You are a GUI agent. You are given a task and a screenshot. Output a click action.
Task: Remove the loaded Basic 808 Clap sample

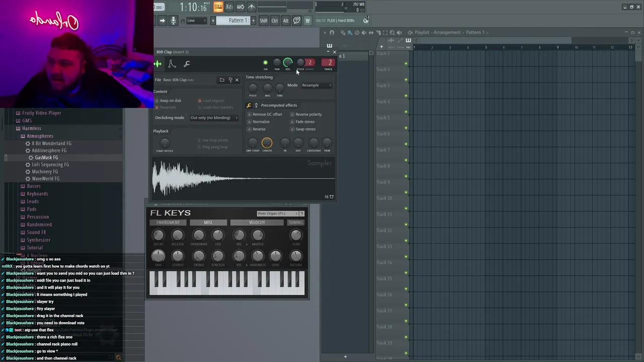point(237,80)
